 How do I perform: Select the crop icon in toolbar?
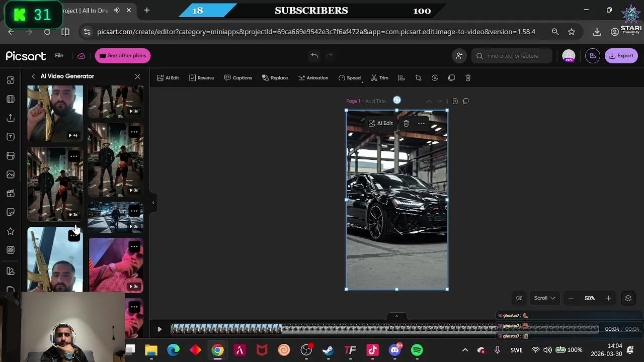point(418,78)
